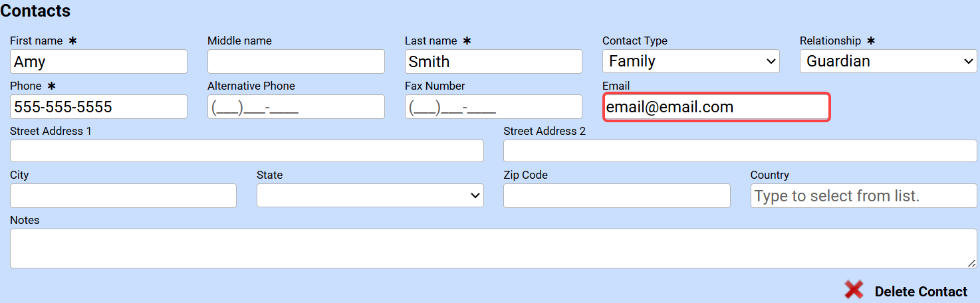Screen dimensions: 980x303
Task: Click the Street Address 1 field
Action: click(247, 151)
